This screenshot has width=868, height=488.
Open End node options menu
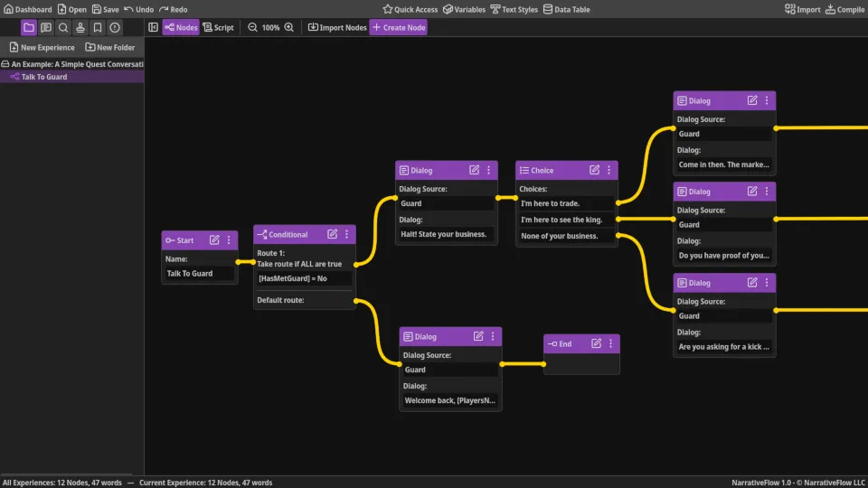click(x=610, y=343)
